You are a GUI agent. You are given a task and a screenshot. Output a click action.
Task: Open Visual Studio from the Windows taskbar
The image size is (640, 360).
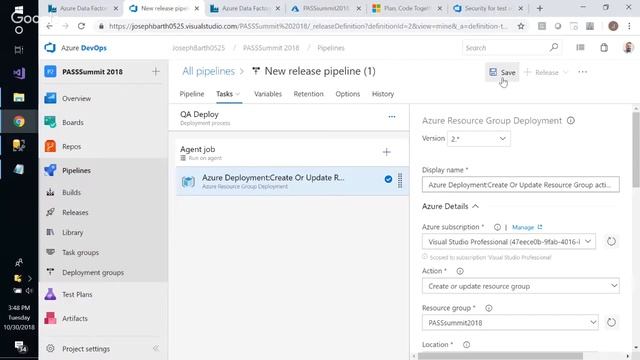point(19,73)
